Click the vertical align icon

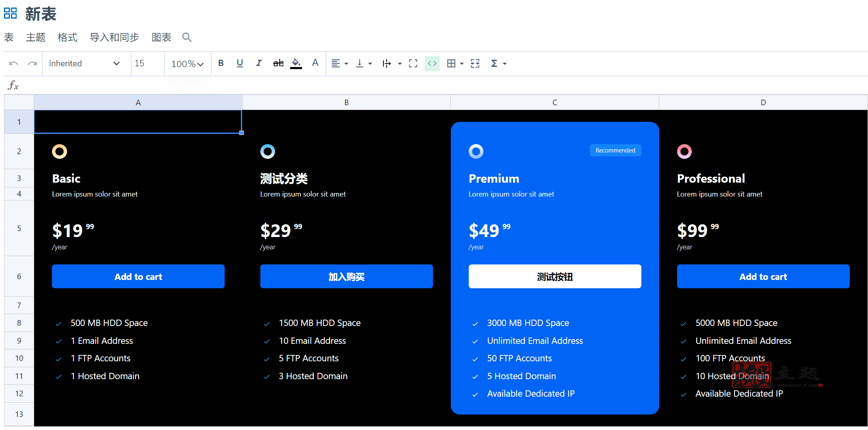pyautogui.click(x=360, y=64)
